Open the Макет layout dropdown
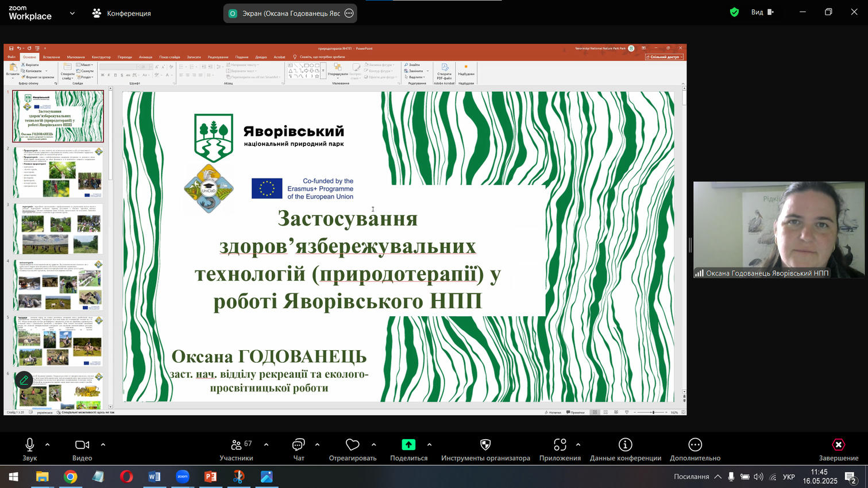 coord(86,65)
